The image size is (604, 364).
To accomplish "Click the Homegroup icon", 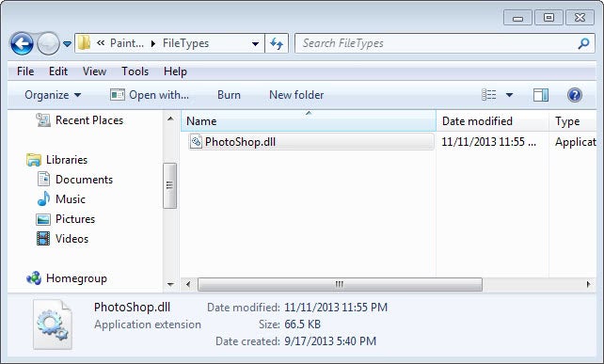I will click(34, 277).
